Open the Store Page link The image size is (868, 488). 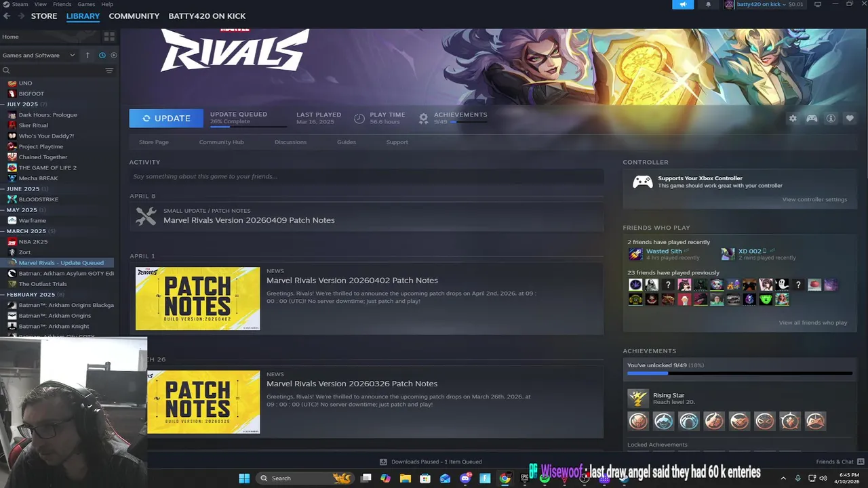pyautogui.click(x=153, y=142)
